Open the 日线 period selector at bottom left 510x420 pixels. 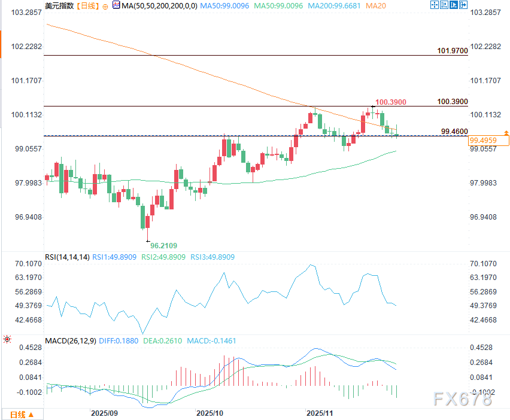18,414
